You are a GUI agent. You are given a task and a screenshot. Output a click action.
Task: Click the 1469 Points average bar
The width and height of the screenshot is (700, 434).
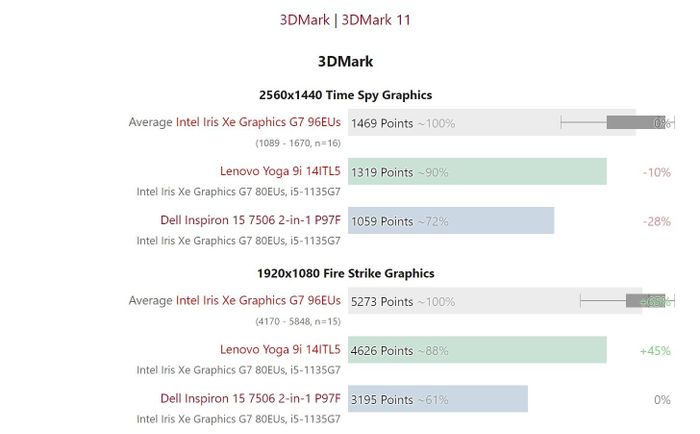[x=490, y=123]
